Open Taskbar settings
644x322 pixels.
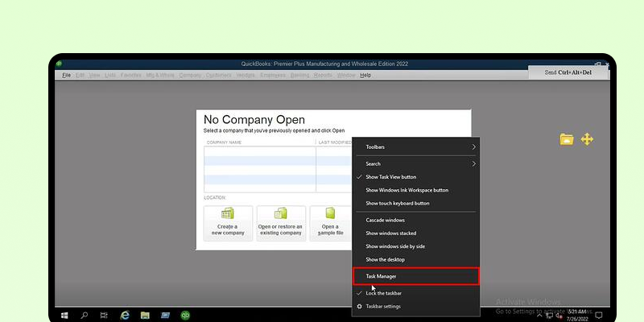[415, 307]
